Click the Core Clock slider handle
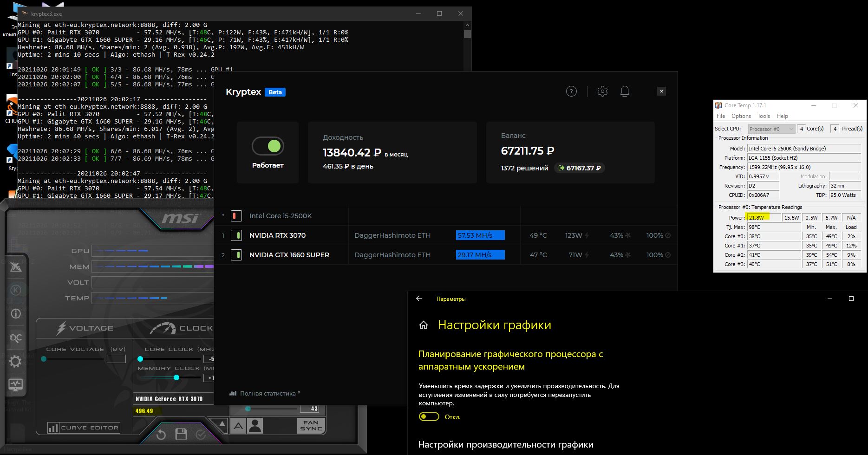 click(140, 359)
